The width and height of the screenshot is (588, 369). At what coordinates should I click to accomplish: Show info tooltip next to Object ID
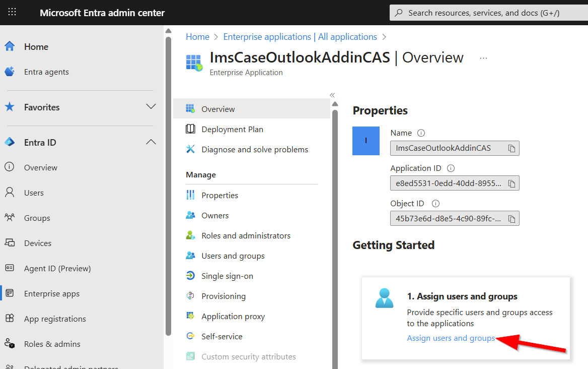point(435,204)
